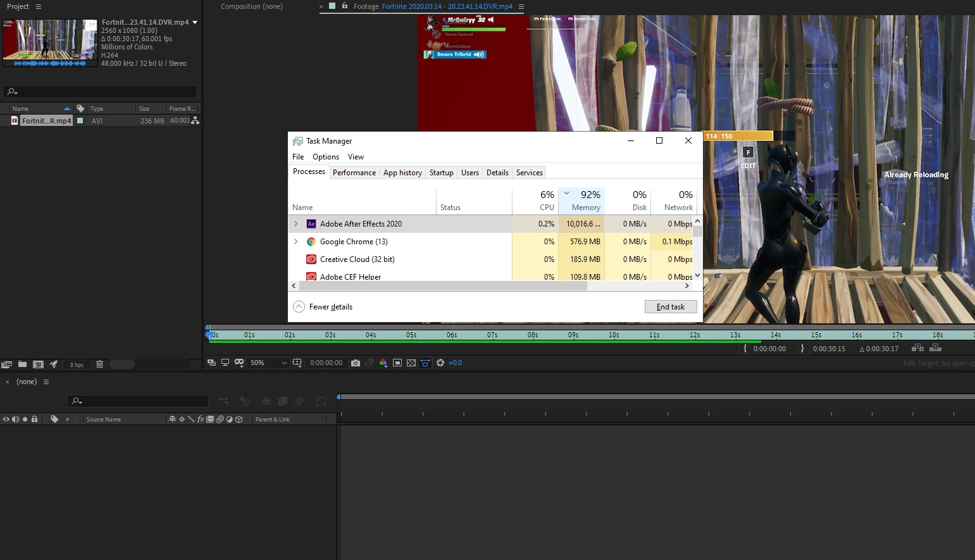Click the current time 0:00:00:00 in viewer

pyautogui.click(x=326, y=363)
